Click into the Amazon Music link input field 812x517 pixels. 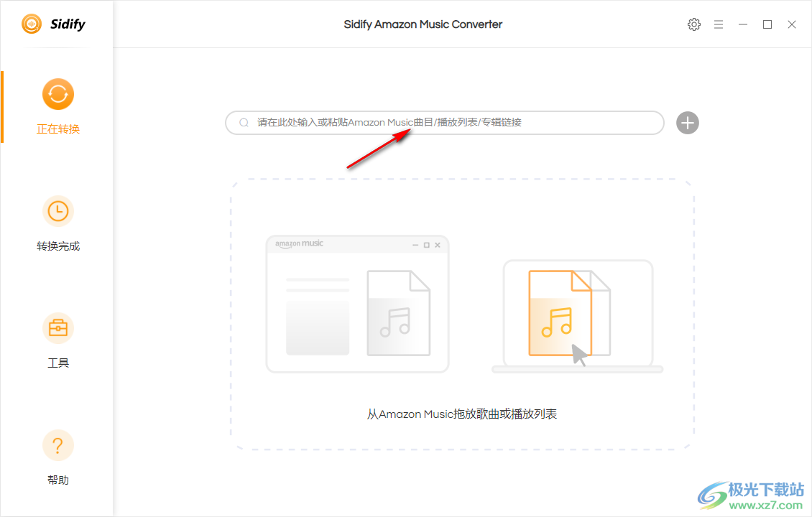click(444, 123)
